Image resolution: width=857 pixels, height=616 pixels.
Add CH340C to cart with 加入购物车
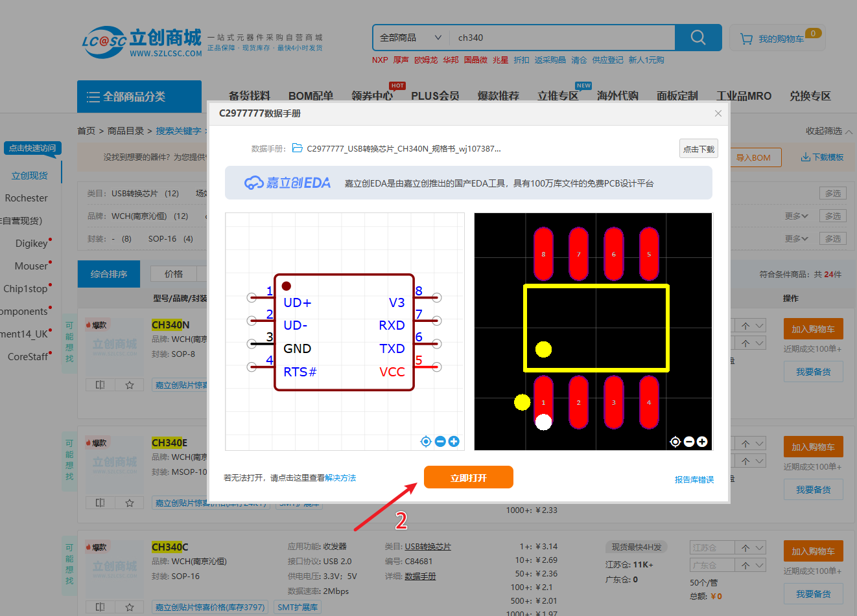coord(814,551)
